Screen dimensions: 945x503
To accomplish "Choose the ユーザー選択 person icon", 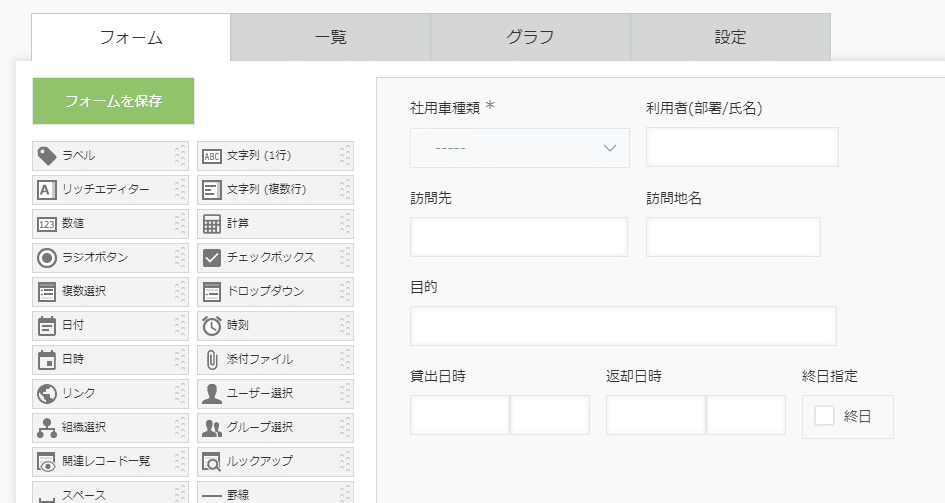I will pyautogui.click(x=212, y=394).
